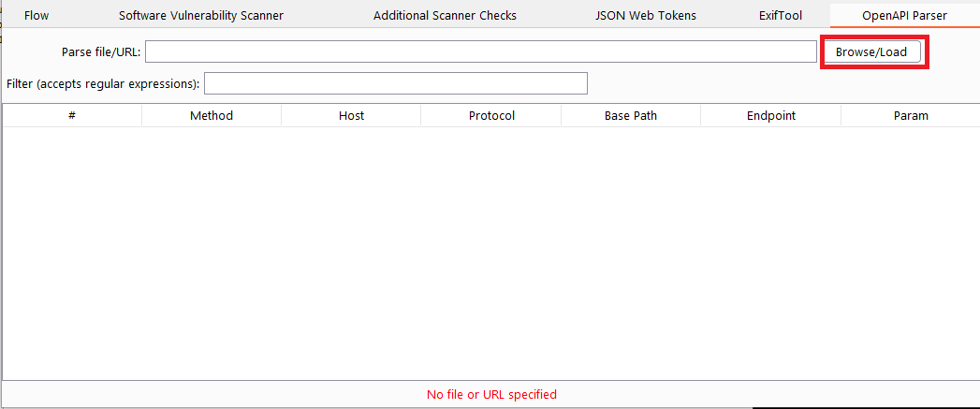Screen dimensions: 980x409
Task: Click the 'Filter (accepts regular expressions)' label
Action: pos(103,83)
